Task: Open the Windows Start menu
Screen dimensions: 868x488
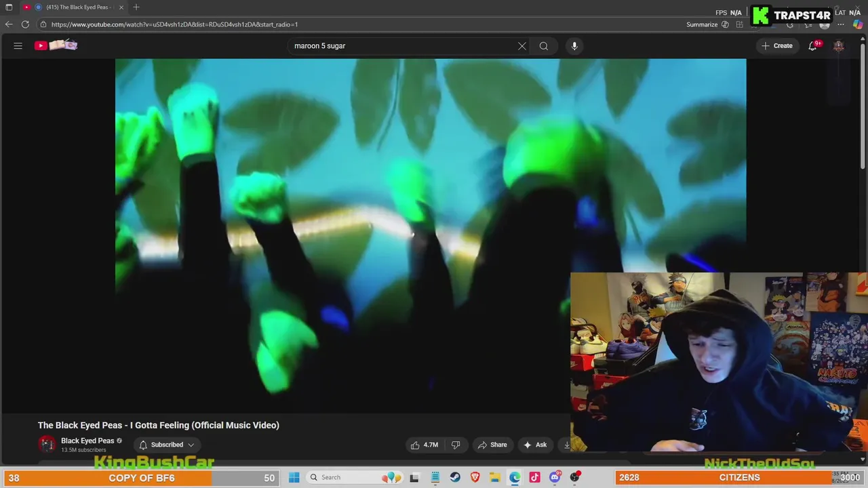Action: coord(294,477)
